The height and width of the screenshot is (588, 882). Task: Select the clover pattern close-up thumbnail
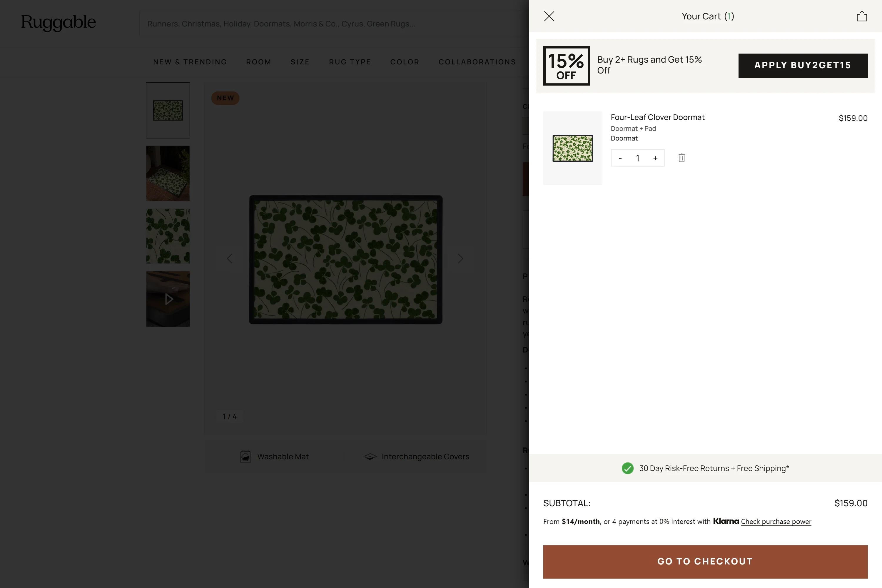(x=168, y=236)
